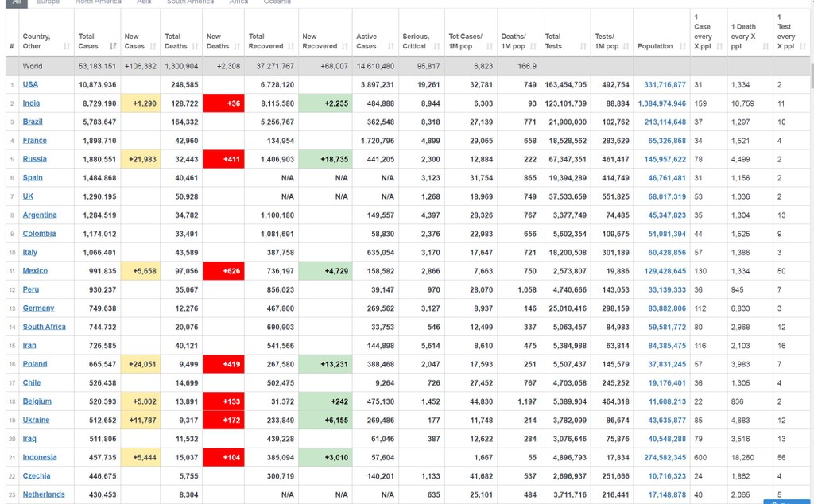The height and width of the screenshot is (504, 814).
Task: Sort by 1 Case every X ppl icon
Action: tap(719, 47)
